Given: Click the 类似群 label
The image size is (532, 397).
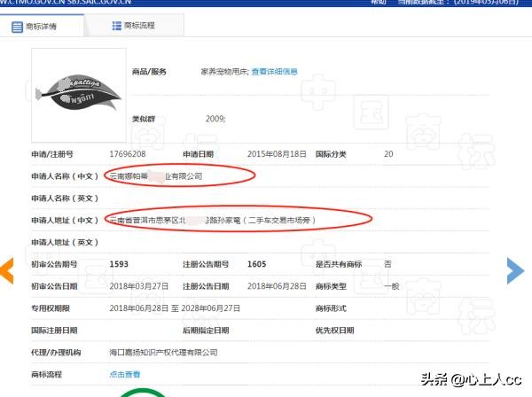Looking at the screenshot, I should [144, 119].
